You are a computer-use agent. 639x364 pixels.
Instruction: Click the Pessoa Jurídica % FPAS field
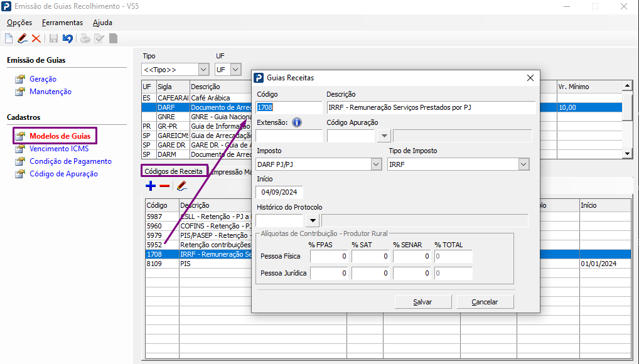tap(329, 273)
